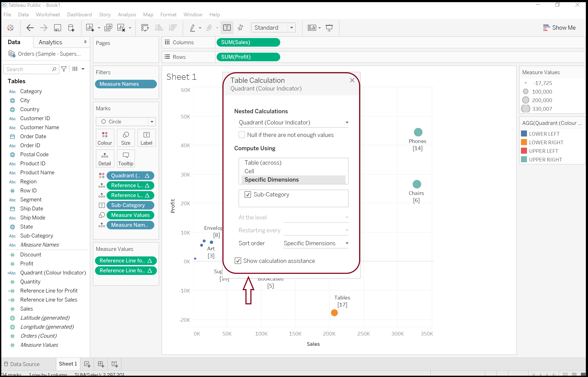Click the Fix Axes pin icon
Image resolution: width=588 pixels, height=377 pixels.
pyautogui.click(x=240, y=28)
